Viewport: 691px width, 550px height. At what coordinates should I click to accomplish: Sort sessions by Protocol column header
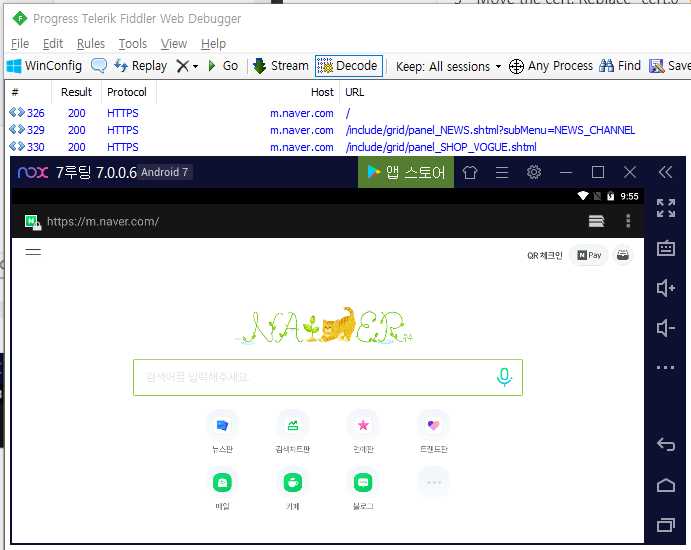127,92
